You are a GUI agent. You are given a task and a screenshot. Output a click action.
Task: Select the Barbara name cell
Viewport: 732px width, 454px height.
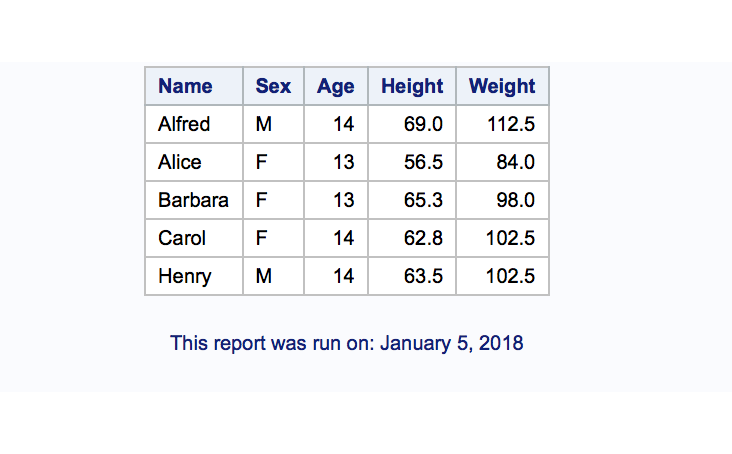coord(194,200)
